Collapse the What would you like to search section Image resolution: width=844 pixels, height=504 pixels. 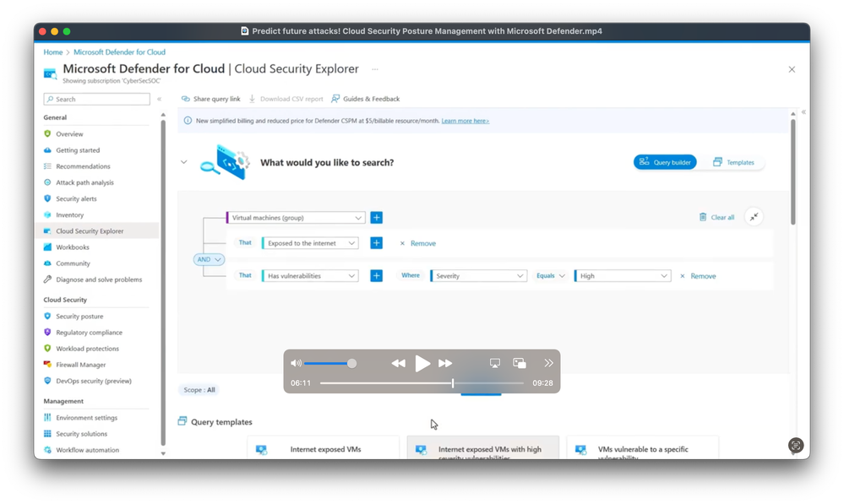pos(184,162)
